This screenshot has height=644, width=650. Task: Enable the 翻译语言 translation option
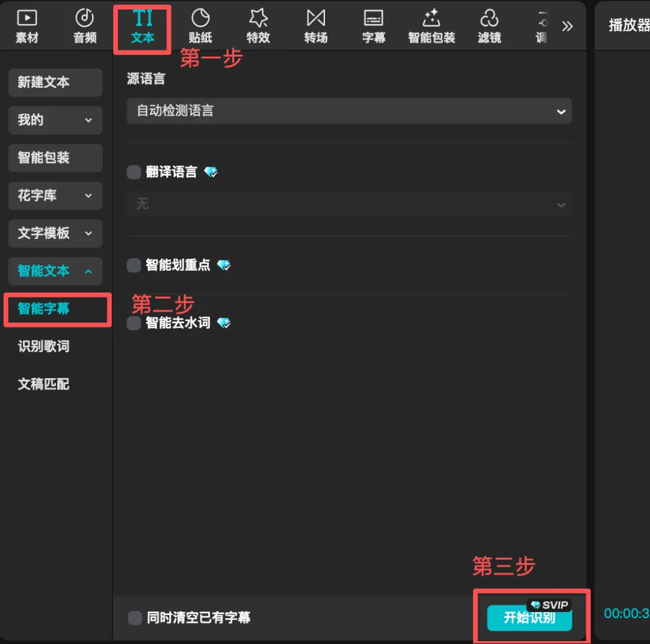(134, 172)
